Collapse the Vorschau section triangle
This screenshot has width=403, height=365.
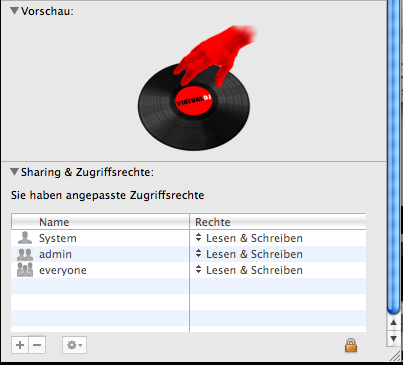point(14,11)
